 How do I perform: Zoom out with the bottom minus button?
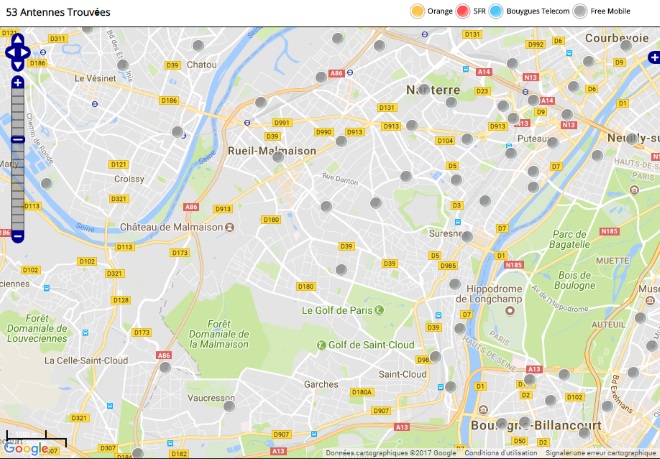(18, 237)
